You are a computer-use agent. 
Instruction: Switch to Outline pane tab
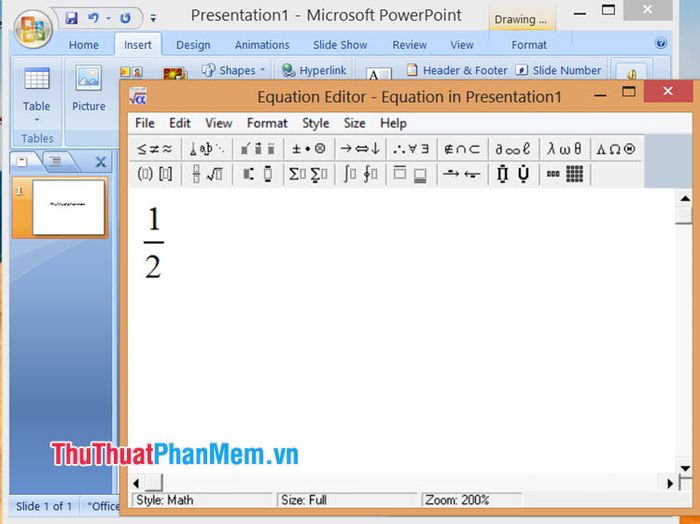(57, 161)
